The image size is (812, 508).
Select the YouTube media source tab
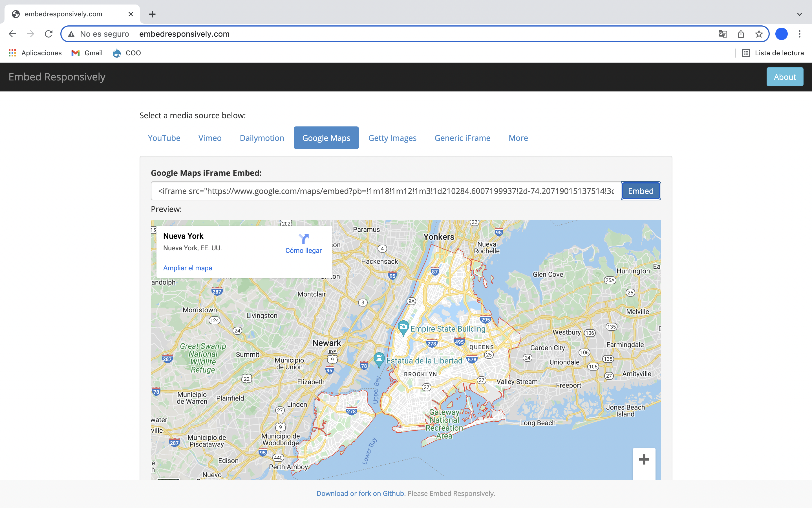tap(164, 138)
